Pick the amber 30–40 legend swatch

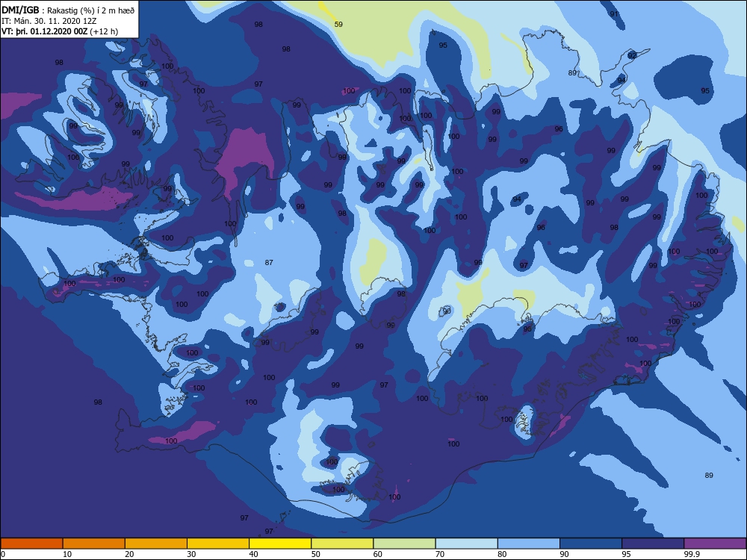point(218,544)
